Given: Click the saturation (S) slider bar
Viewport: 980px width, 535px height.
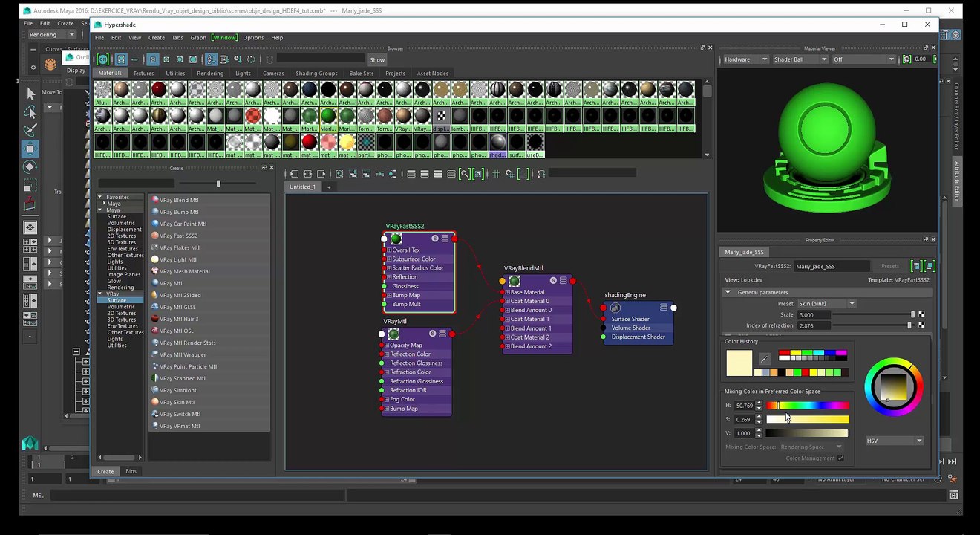Looking at the screenshot, I should (x=808, y=420).
